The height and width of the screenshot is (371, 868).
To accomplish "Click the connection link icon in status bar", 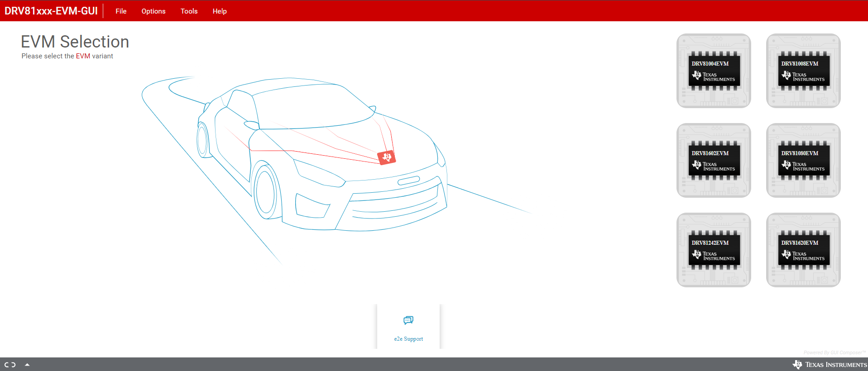I will [x=10, y=365].
